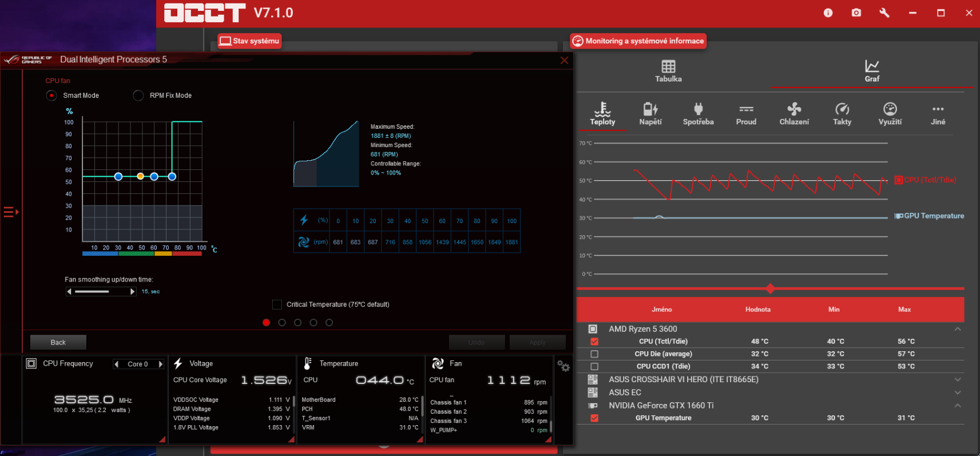Collapse the AMD Ryzen 5 3600 sensor group
Screen dimensions: 980x456
[958, 329]
